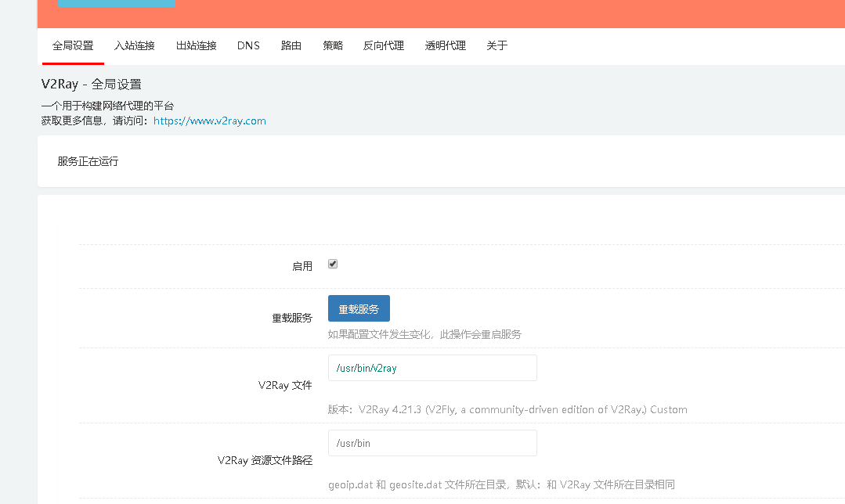This screenshot has height=504, width=845.
Task: Toggle the 启用 checkbox
Action: (x=332, y=264)
